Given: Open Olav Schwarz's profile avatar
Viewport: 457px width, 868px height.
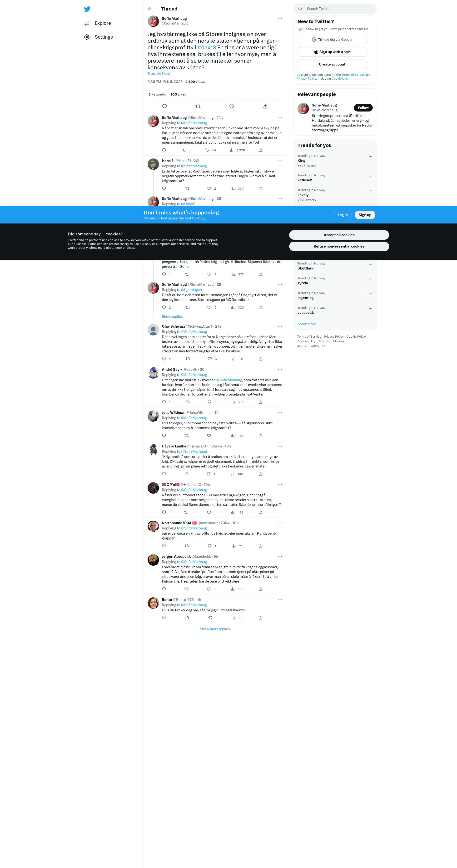Looking at the screenshot, I should click(x=153, y=330).
